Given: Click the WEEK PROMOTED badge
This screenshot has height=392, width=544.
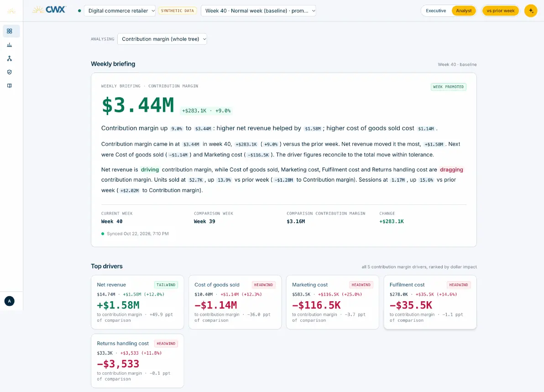Looking at the screenshot, I should (x=448, y=87).
